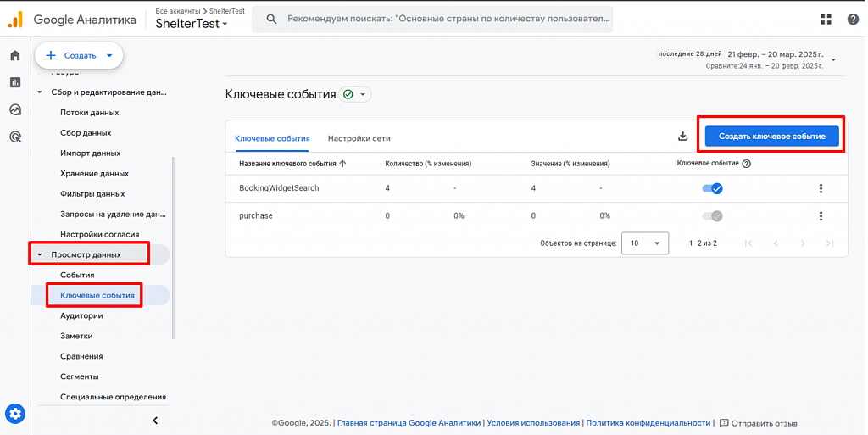868x435 pixels.
Task: Open Запросы на удаление данных
Action: 113,215
